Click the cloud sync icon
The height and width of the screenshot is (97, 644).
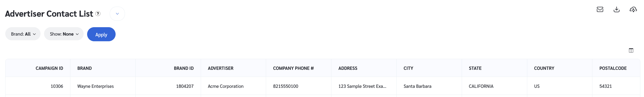click(633, 10)
